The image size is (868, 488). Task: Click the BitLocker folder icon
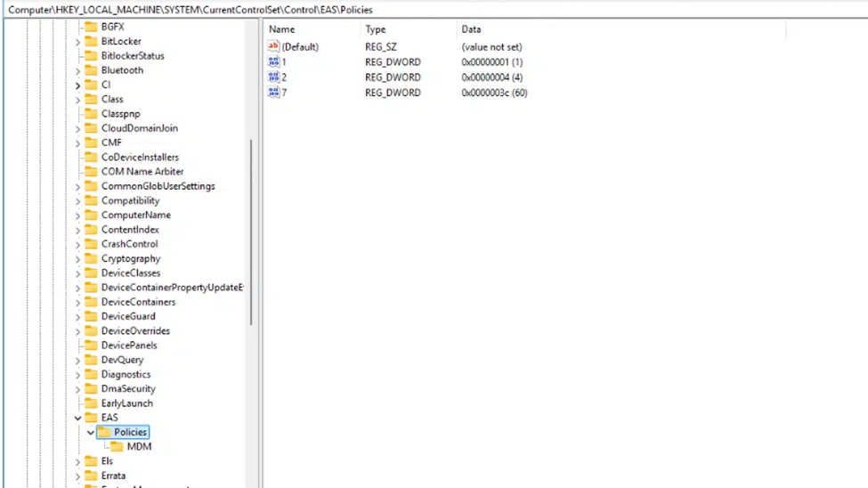coord(91,41)
